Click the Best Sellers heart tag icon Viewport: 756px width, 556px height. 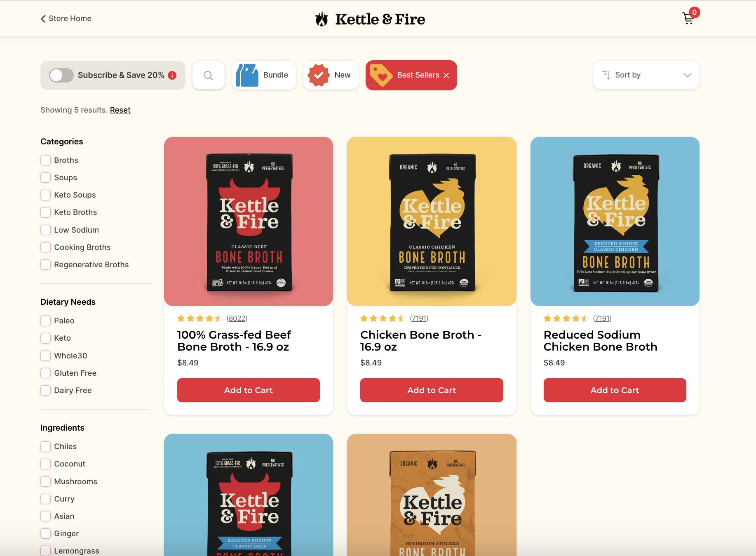tap(381, 75)
